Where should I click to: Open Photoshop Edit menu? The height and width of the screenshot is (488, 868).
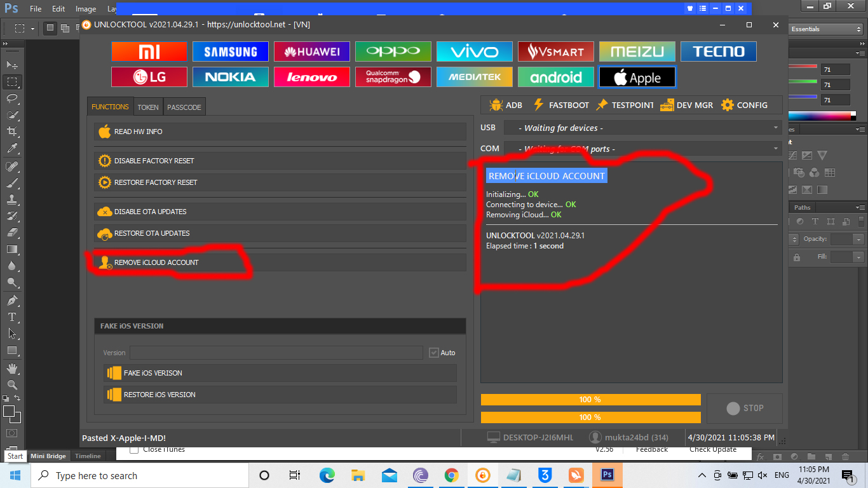pos(58,9)
